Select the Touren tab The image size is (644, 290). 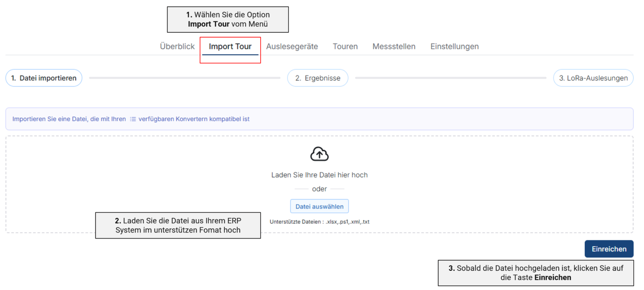point(345,46)
